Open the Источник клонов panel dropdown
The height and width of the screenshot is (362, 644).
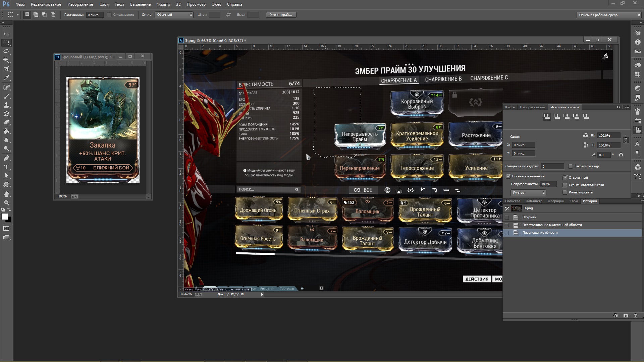627,107
